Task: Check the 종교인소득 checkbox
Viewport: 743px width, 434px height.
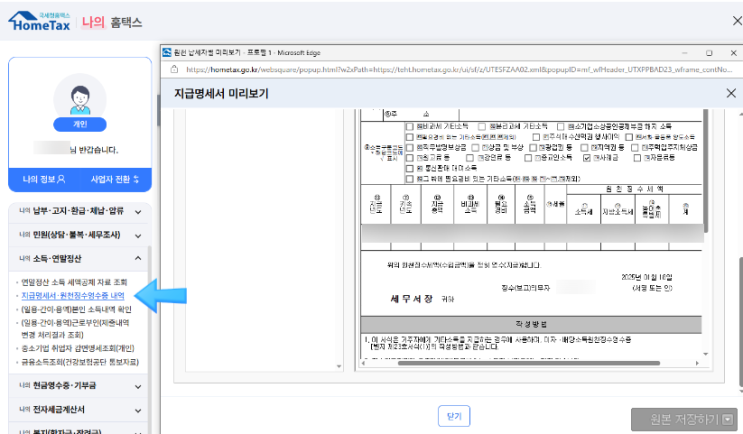Action: pyautogui.click(x=528, y=158)
